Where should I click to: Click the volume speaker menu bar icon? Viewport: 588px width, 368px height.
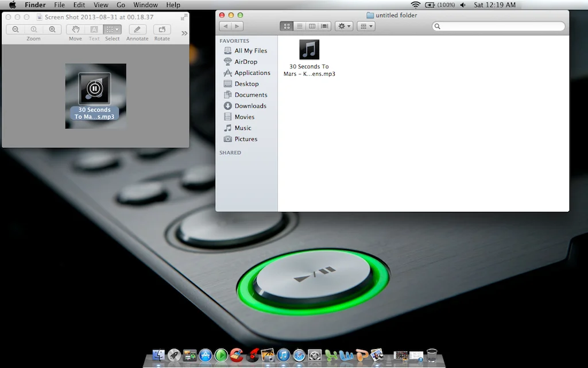pyautogui.click(x=463, y=5)
